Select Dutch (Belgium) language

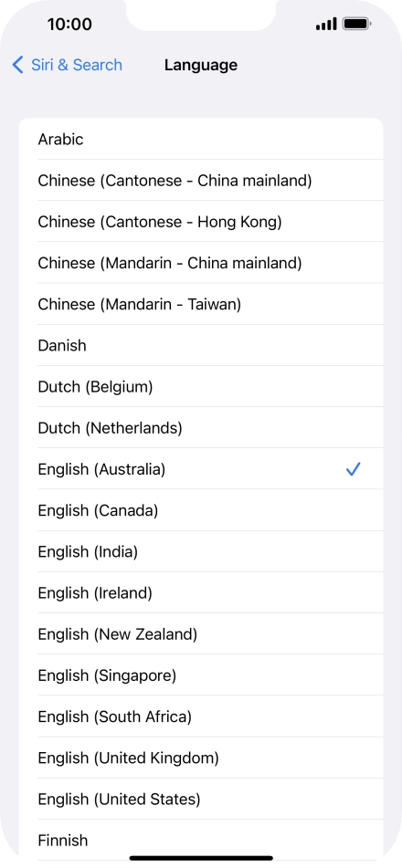[201, 386]
